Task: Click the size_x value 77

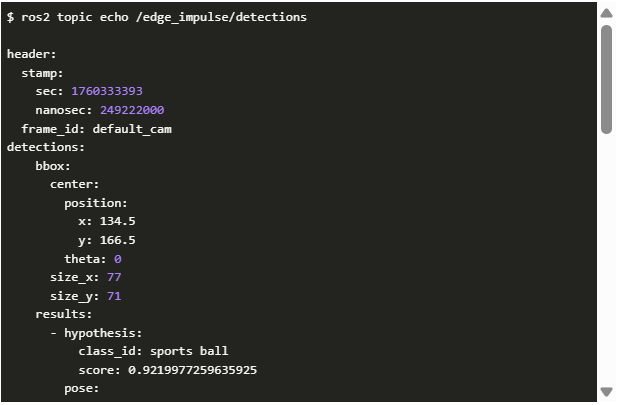Action: [114, 277]
